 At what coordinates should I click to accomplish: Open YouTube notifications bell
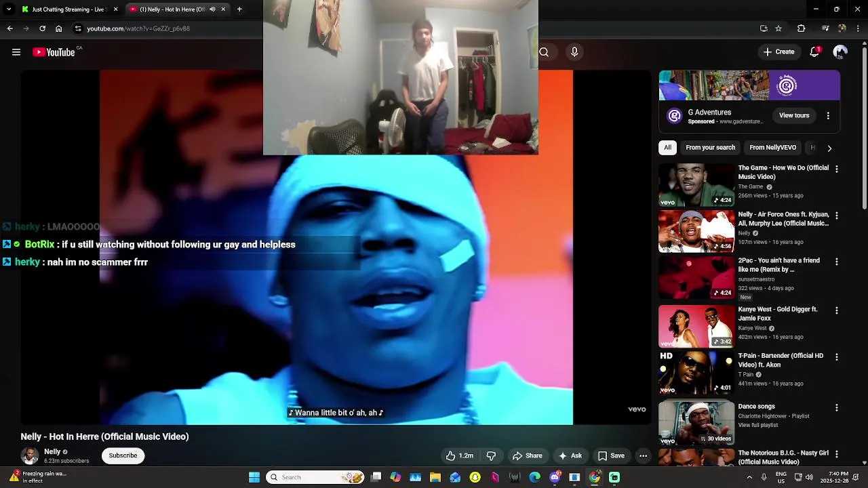tap(815, 52)
